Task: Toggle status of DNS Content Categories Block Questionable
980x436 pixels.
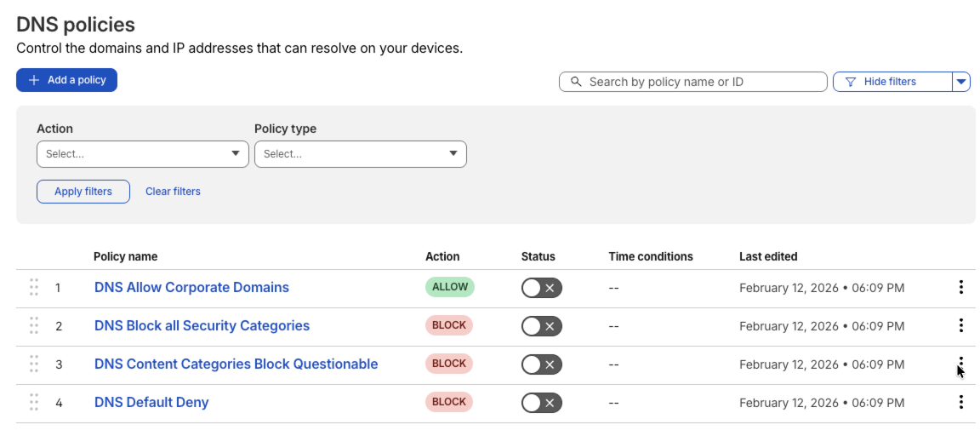Action: pyautogui.click(x=541, y=364)
